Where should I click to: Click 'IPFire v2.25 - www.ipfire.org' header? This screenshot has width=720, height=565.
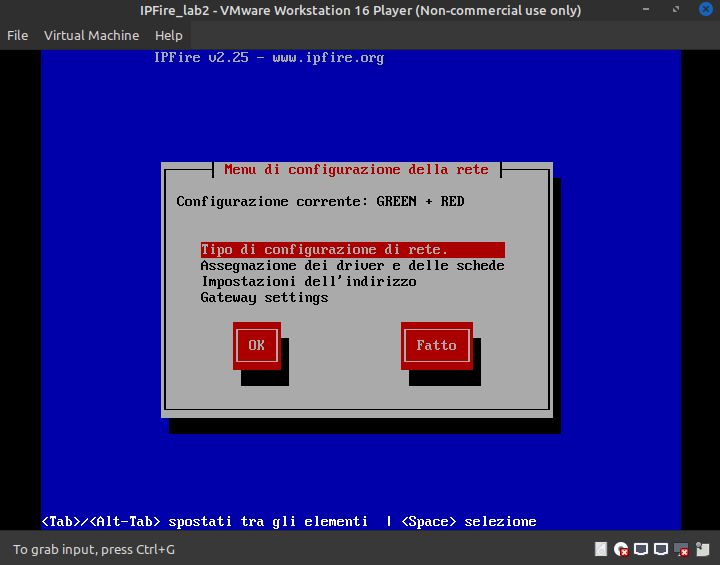269,57
